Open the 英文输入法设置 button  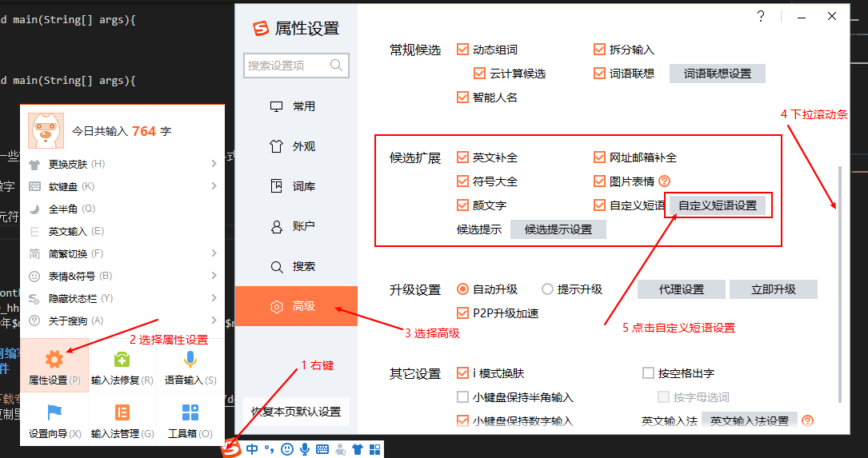(x=750, y=421)
